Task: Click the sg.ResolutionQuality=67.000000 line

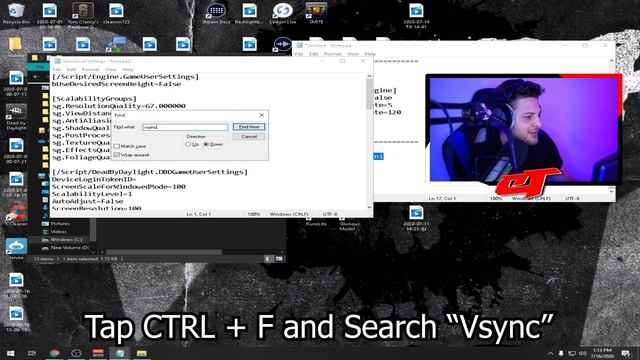Action: (x=119, y=106)
